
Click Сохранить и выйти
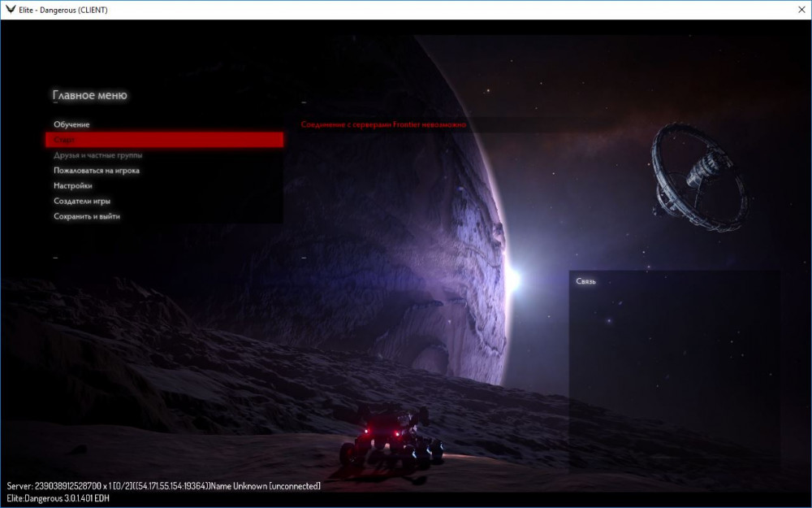87,216
